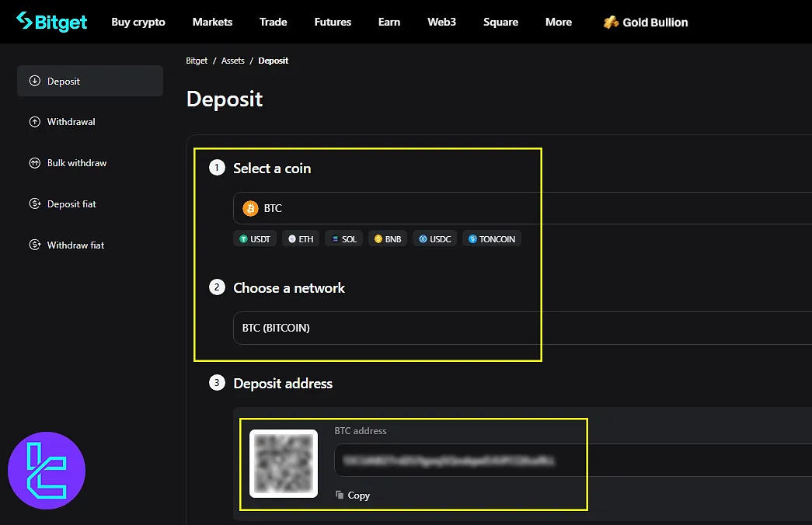This screenshot has width=812, height=525.
Task: Copy the BTC deposit address
Action: [x=353, y=495]
